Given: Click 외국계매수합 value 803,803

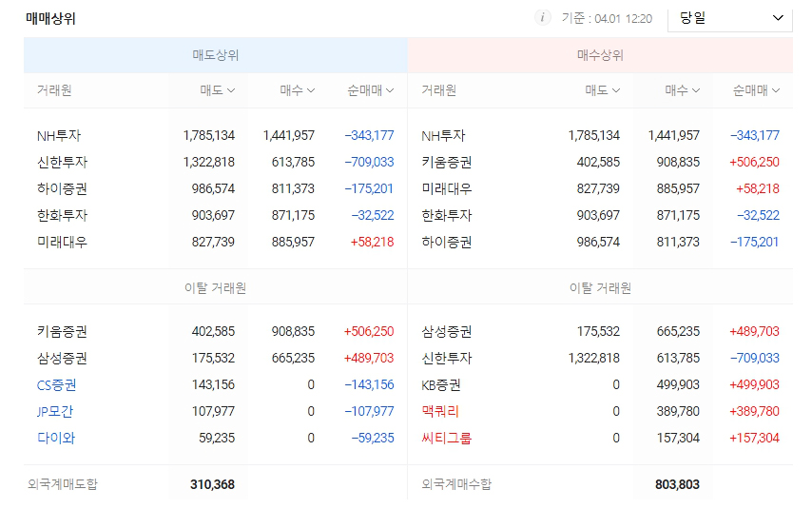Looking at the screenshot, I should pyautogui.click(x=677, y=484).
